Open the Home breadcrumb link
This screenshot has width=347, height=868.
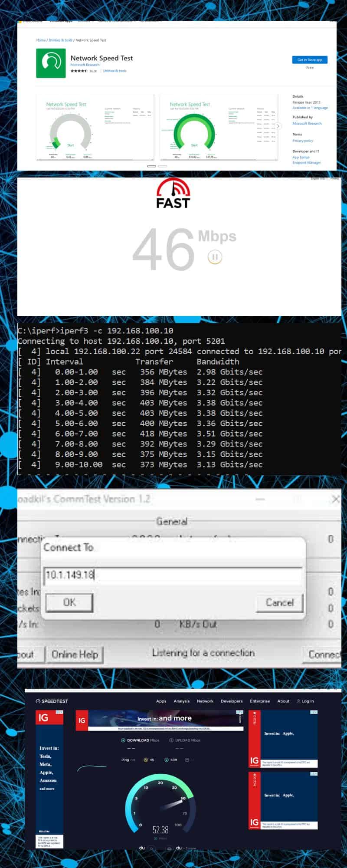coord(41,40)
